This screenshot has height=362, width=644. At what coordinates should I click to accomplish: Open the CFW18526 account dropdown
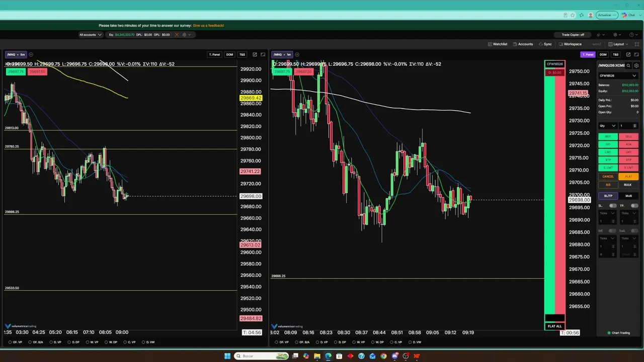coord(618,75)
